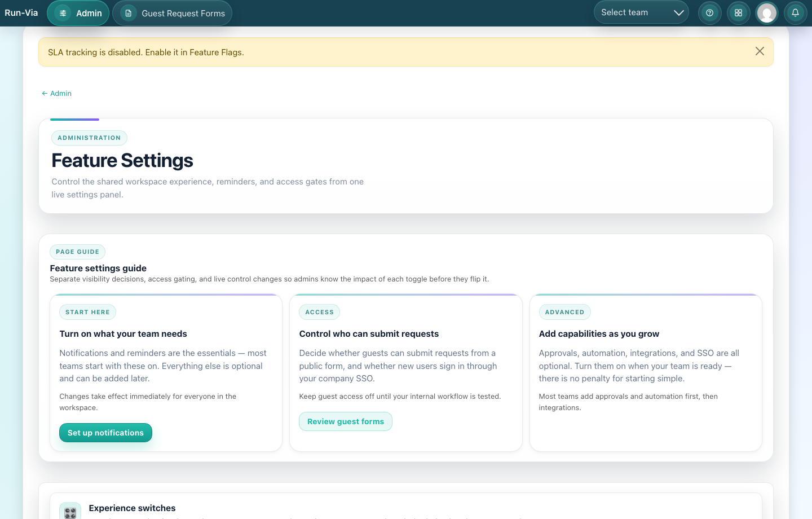
Task: Click the ADVANCED label
Action: click(564, 312)
